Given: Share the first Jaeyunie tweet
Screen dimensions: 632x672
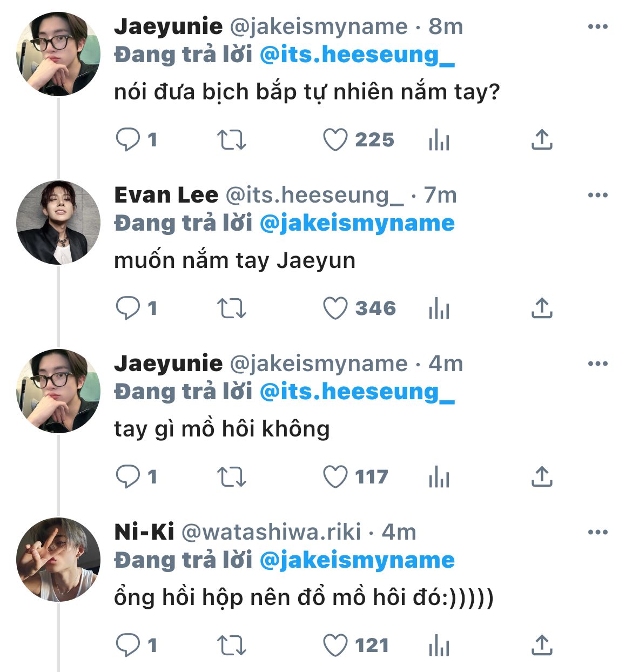Looking at the screenshot, I should tap(542, 140).
